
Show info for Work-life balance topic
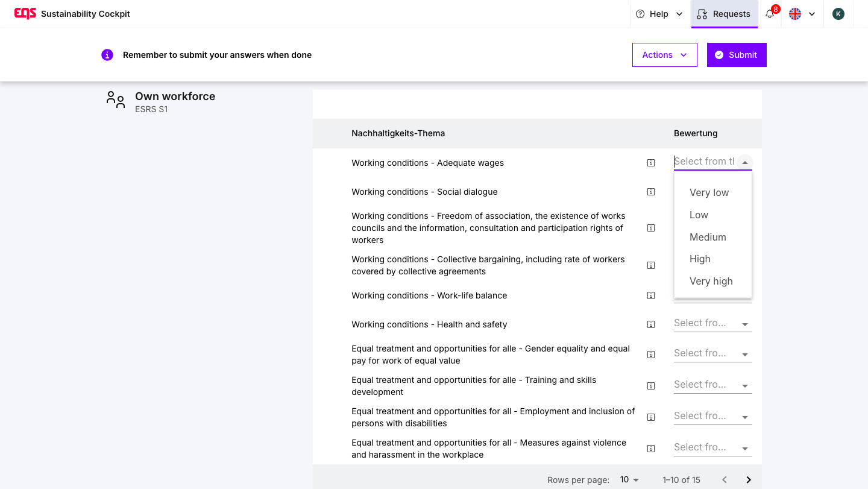(x=651, y=295)
